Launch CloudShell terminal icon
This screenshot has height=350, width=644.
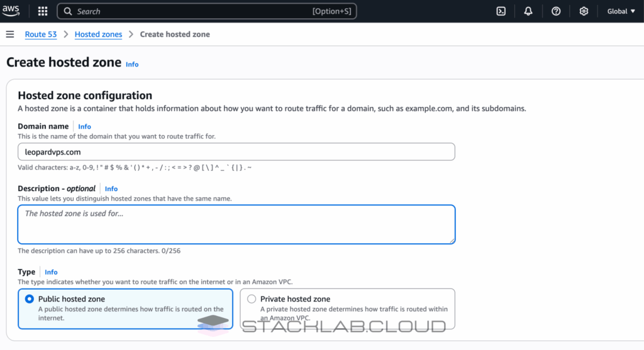coord(501,11)
